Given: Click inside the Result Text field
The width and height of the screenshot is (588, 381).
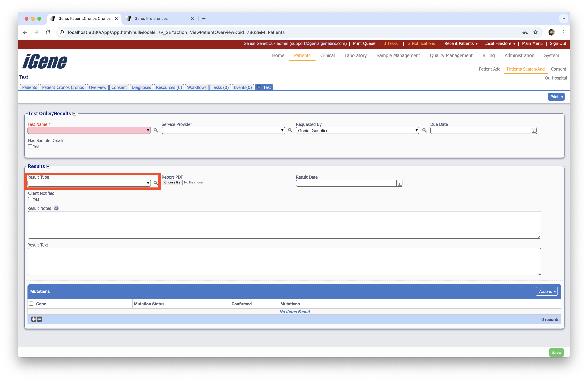Looking at the screenshot, I should (x=284, y=261).
